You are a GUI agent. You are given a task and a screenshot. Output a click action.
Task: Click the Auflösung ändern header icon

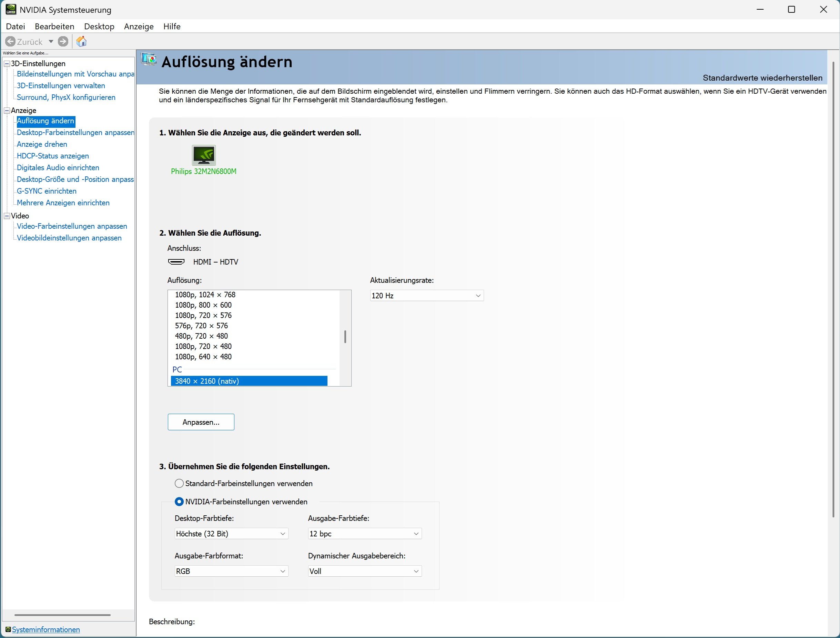[x=149, y=60]
